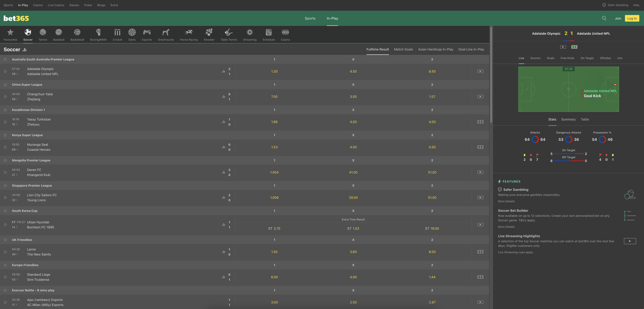This screenshot has width=644, height=309.
Task: Select draw odds 3.50 for Changchun Yatai match
Action: coord(353,97)
